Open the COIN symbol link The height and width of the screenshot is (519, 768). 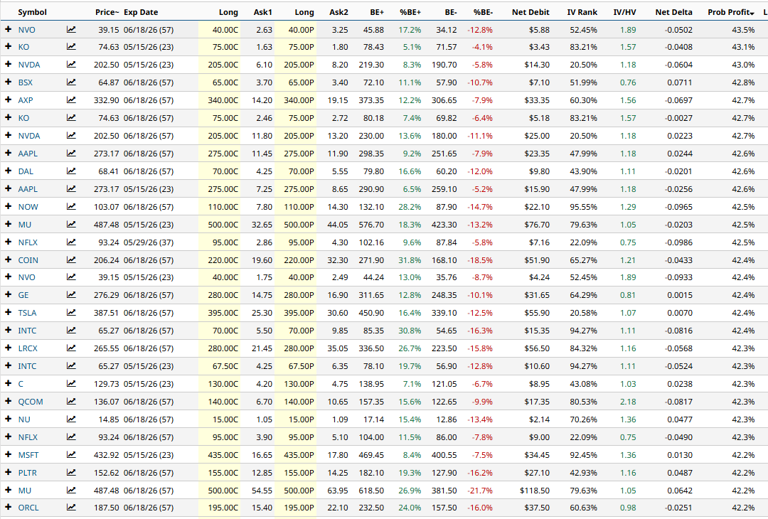coord(27,260)
